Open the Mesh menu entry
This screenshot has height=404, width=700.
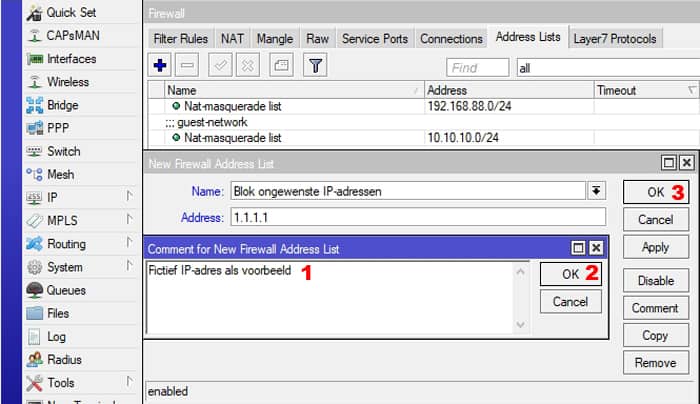pos(50,175)
